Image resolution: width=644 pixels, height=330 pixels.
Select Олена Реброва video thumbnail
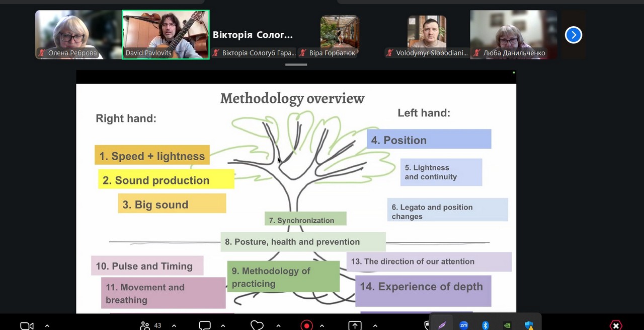78,34
